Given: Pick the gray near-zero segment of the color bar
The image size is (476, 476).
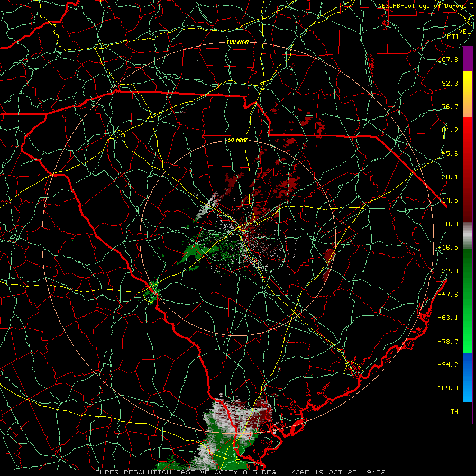Looking at the screenshot, I should (467, 235).
